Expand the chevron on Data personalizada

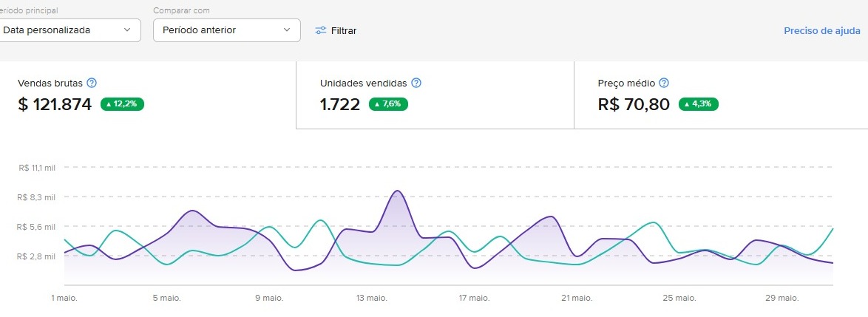(127, 30)
